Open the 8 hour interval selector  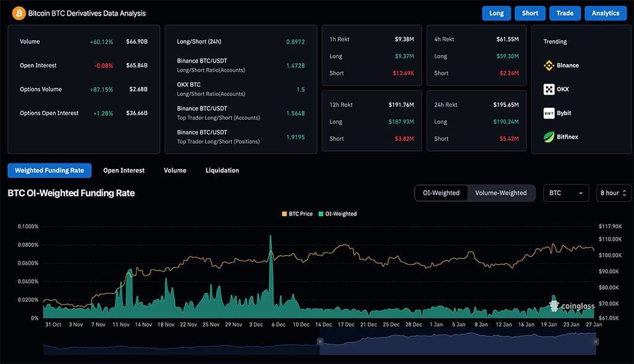coord(610,193)
